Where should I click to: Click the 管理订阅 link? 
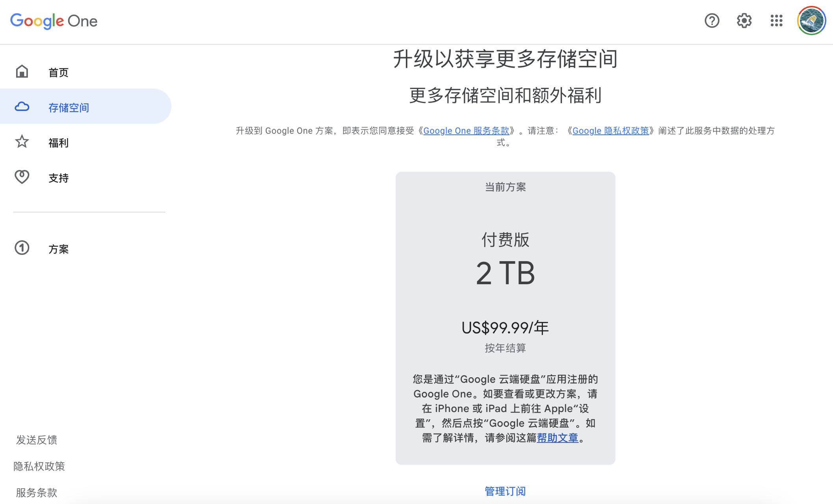coord(505,491)
